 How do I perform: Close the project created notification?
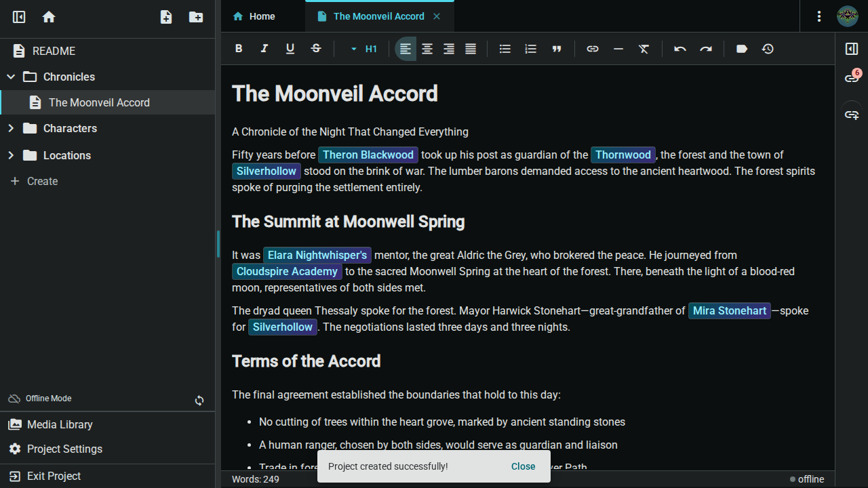tap(523, 466)
